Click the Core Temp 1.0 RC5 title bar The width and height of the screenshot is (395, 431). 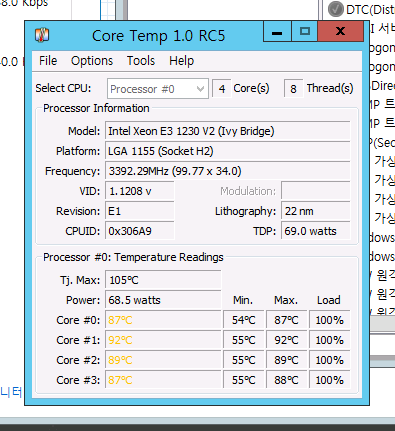click(x=159, y=35)
